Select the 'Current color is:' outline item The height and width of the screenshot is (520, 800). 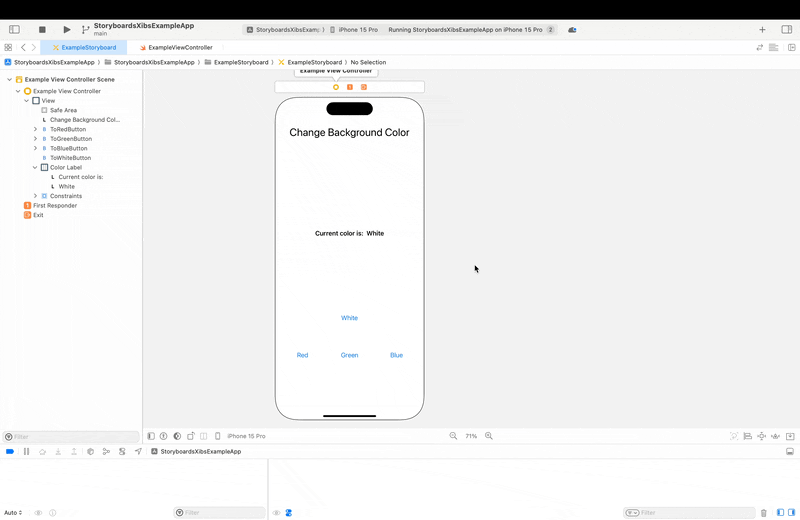coord(77,177)
